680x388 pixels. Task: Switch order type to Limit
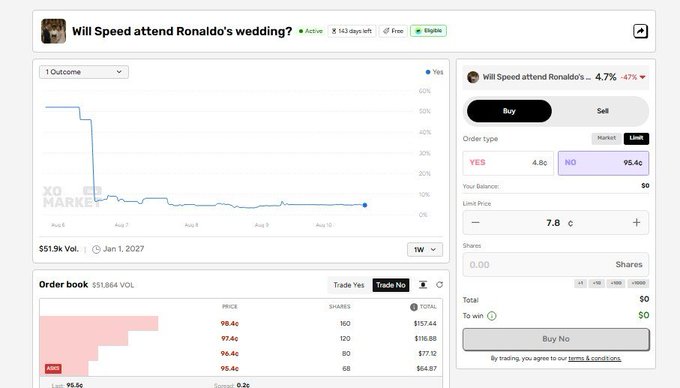(x=636, y=138)
